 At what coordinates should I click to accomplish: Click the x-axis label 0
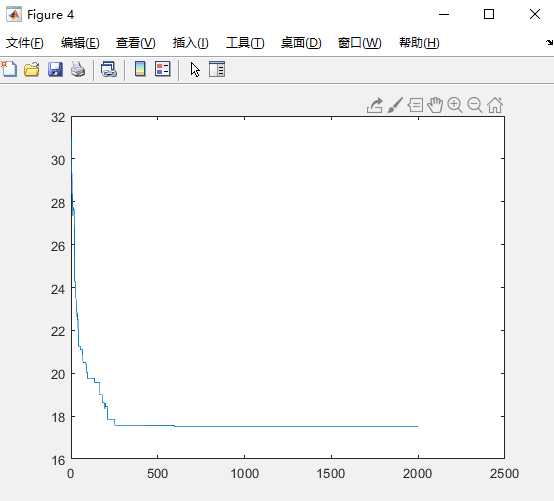coord(71,474)
